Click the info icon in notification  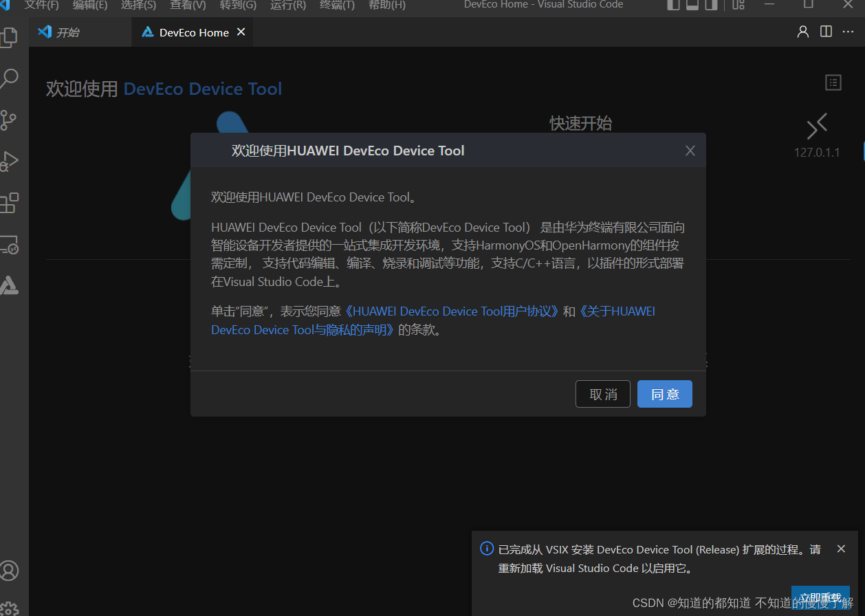pyautogui.click(x=487, y=549)
